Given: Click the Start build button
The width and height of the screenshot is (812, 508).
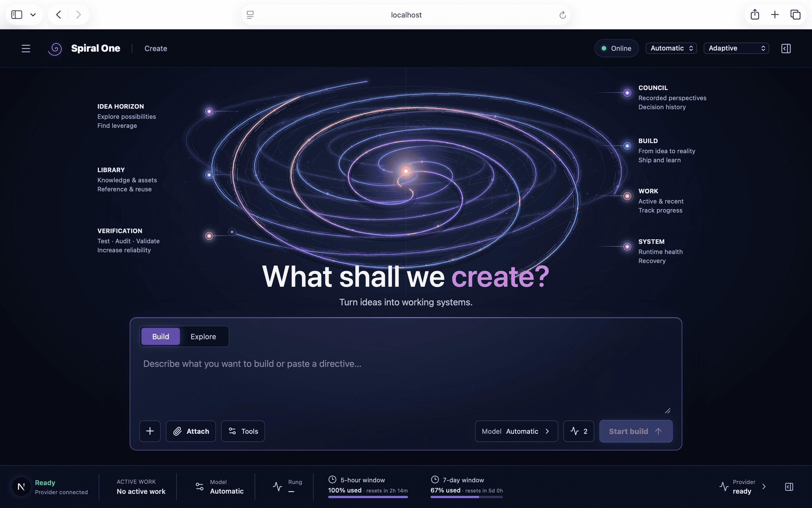Looking at the screenshot, I should point(636,431).
